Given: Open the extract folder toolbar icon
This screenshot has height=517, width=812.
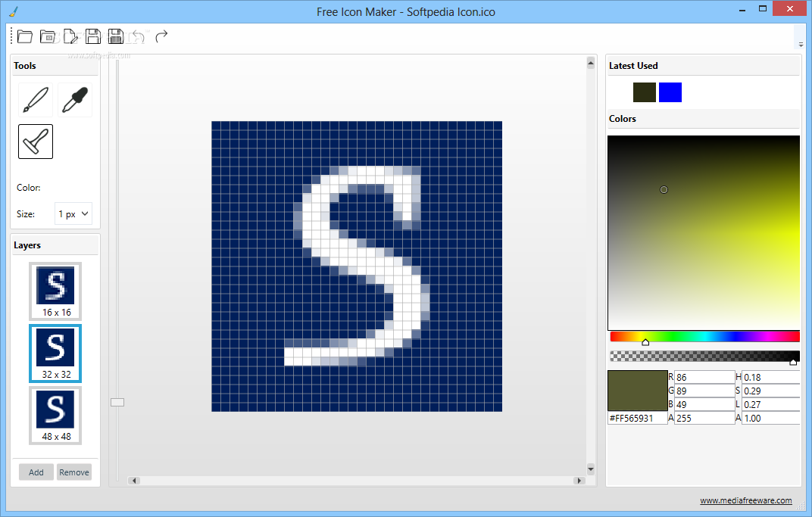Looking at the screenshot, I should pos(47,36).
